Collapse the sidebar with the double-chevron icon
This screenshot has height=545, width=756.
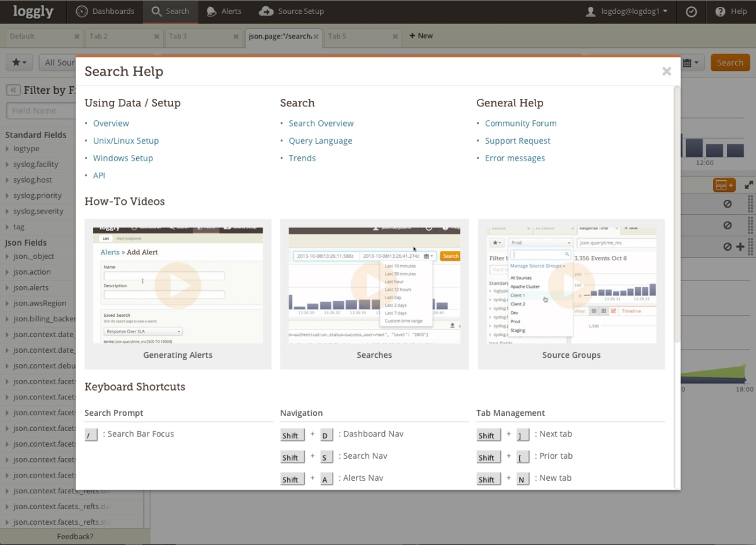coord(12,90)
